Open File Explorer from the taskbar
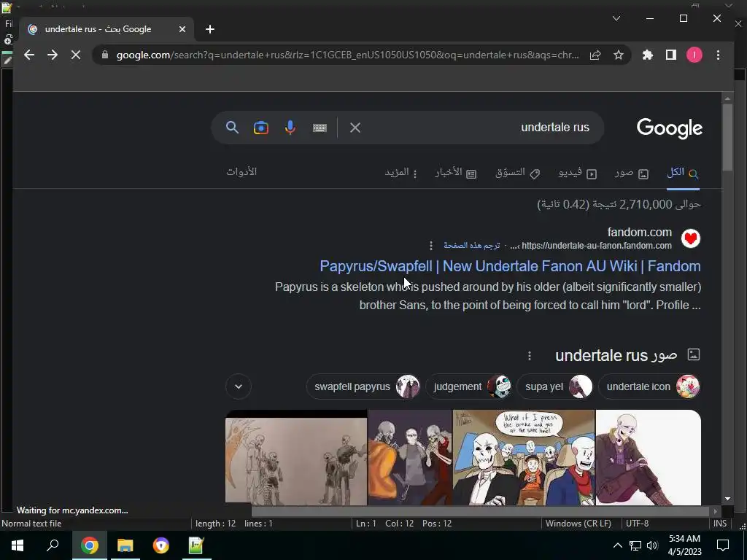 pos(125,545)
